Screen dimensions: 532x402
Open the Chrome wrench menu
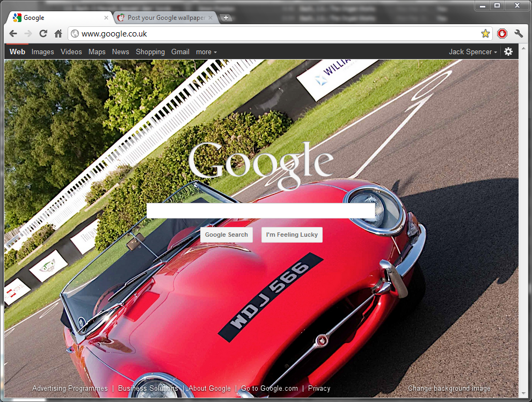coord(519,34)
